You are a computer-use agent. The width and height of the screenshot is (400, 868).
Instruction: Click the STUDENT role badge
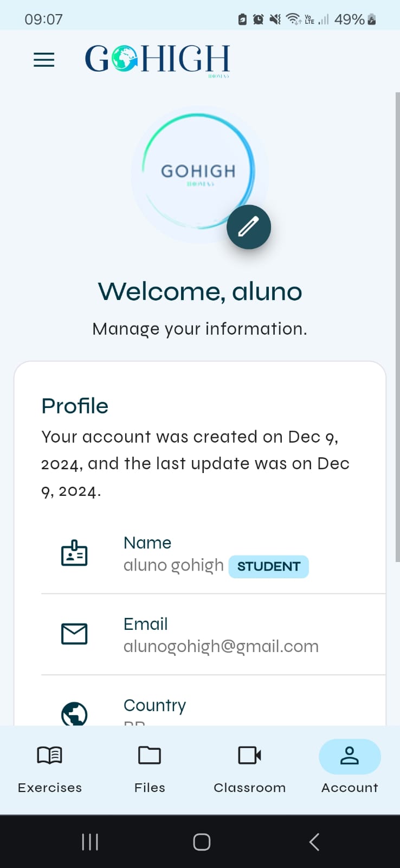pyautogui.click(x=268, y=566)
